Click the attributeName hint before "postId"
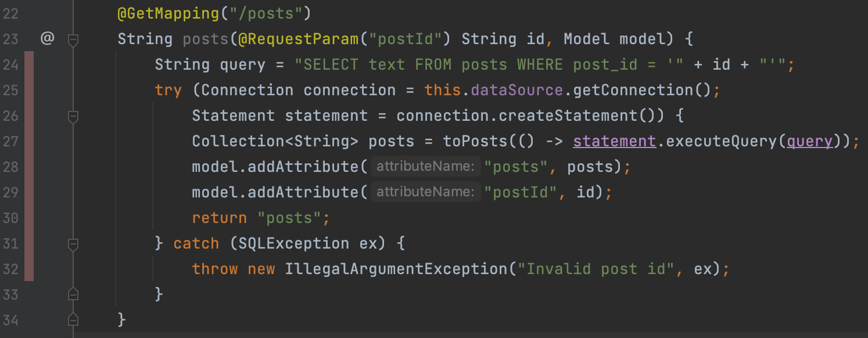The image size is (868, 338). 426,192
